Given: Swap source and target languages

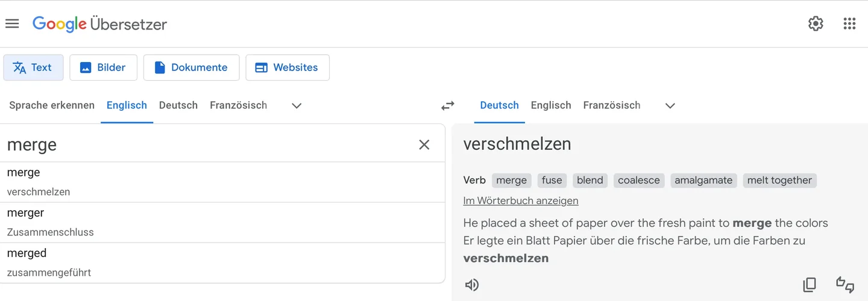Looking at the screenshot, I should (447, 106).
